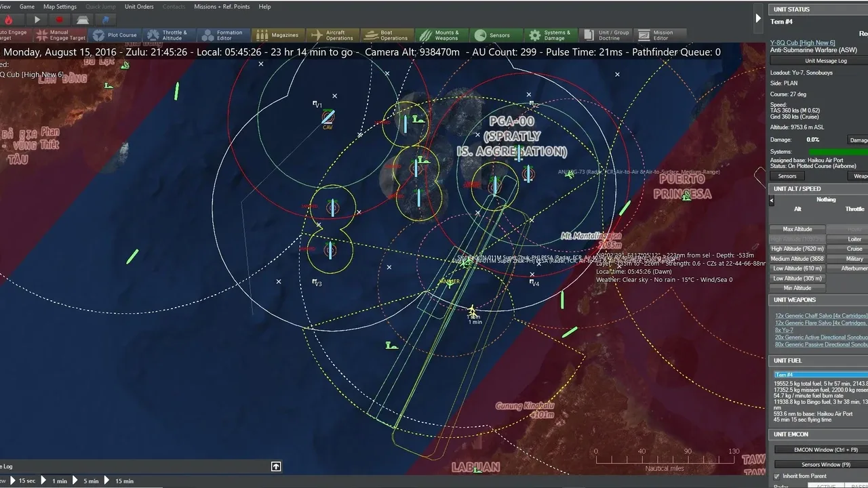
Task: Click the flame icon in top toolbar
Action: pos(9,20)
